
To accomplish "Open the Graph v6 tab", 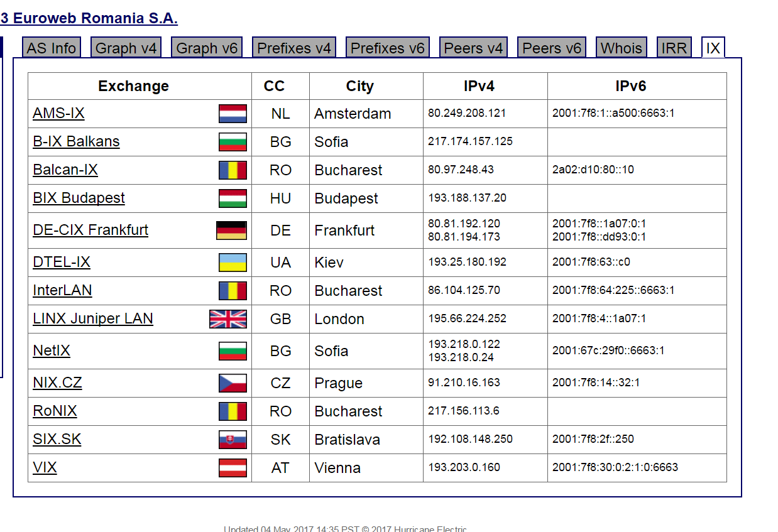I will [x=207, y=48].
